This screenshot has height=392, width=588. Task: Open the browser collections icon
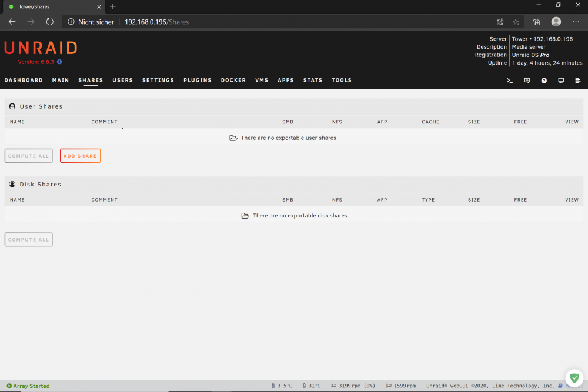pos(537,22)
